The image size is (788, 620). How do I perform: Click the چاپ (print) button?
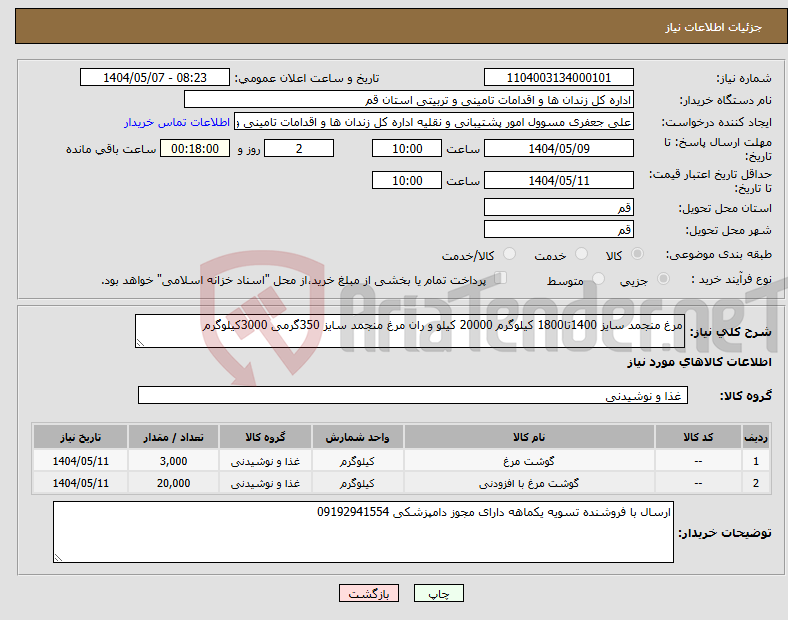click(438, 594)
